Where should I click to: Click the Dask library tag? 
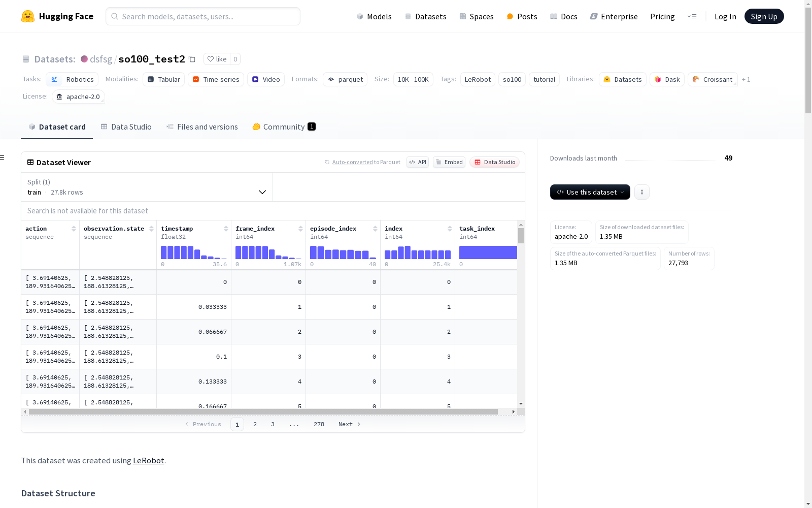tap(667, 80)
